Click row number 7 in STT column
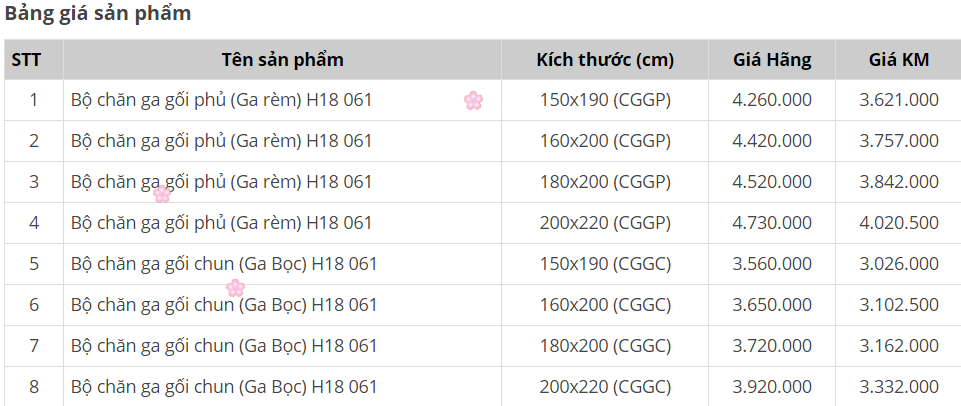Image resolution: width=961 pixels, height=406 pixels. pos(33,346)
